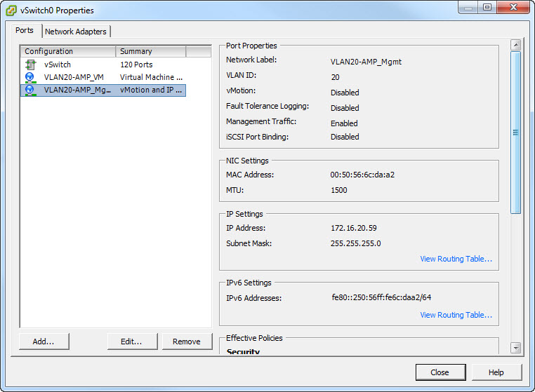Click the '120 Ports' summary cell
The height and width of the screenshot is (392, 535).
point(136,65)
